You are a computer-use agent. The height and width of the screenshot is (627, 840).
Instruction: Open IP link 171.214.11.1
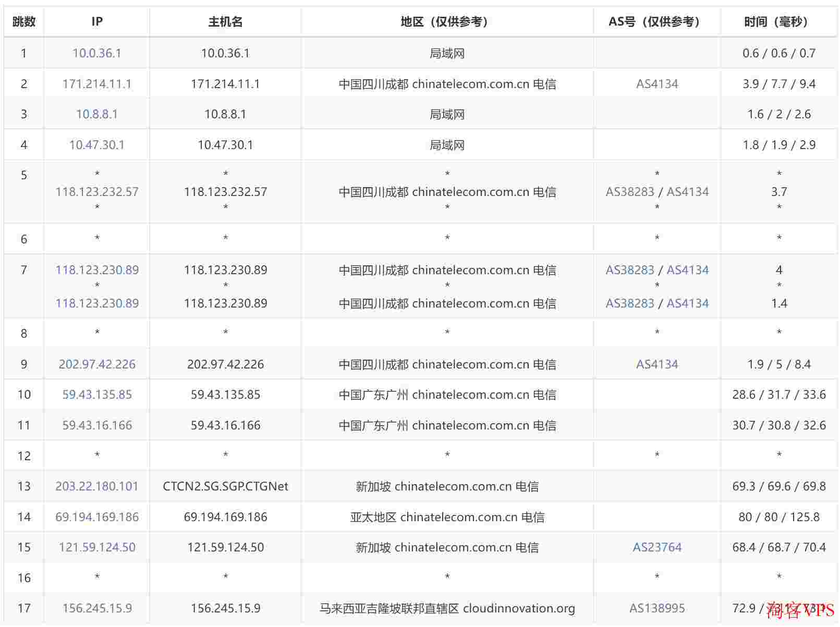click(x=97, y=84)
